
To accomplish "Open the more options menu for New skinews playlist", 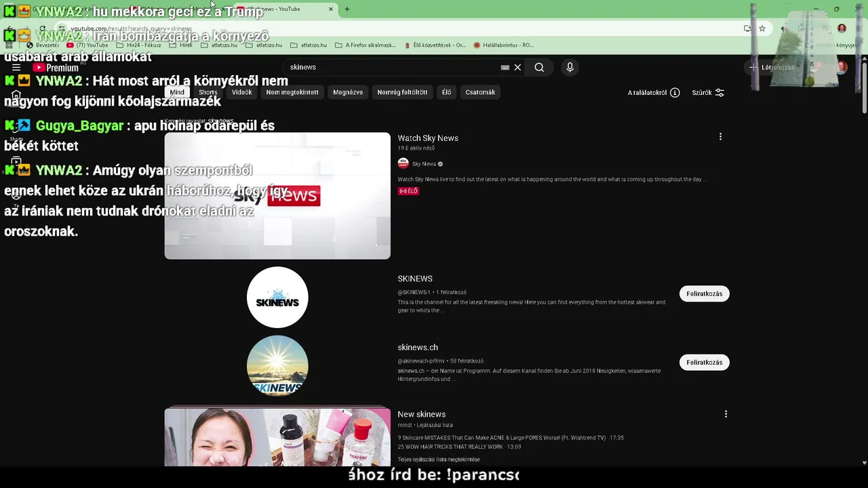I will pos(726,414).
